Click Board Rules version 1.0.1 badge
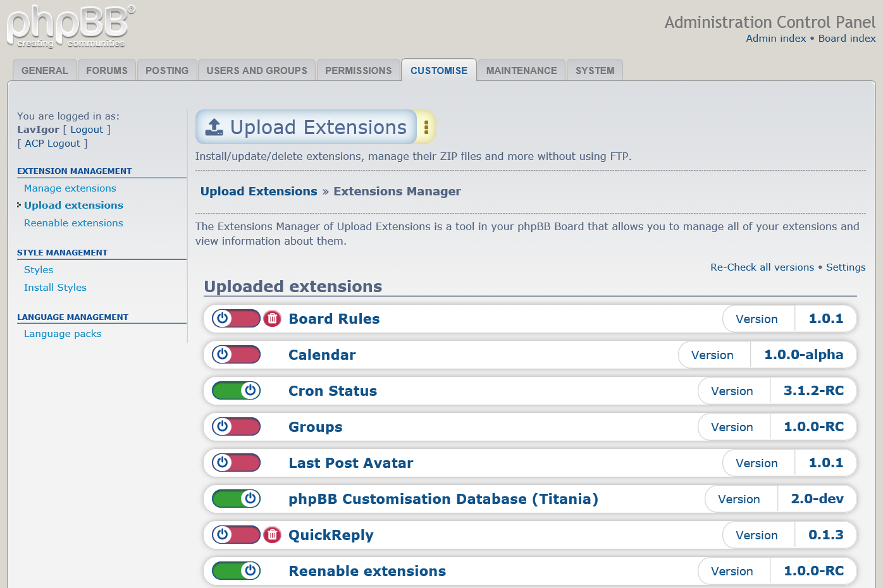The image size is (883, 588). [789, 319]
